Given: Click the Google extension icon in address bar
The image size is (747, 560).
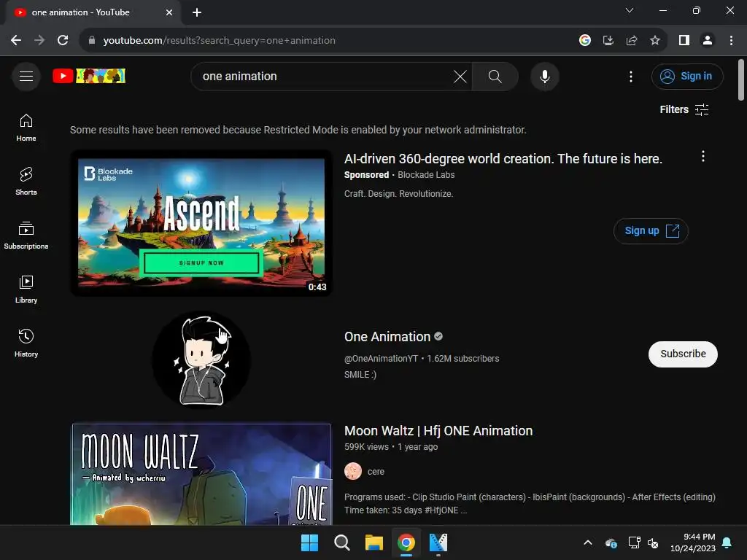Looking at the screenshot, I should (584, 41).
